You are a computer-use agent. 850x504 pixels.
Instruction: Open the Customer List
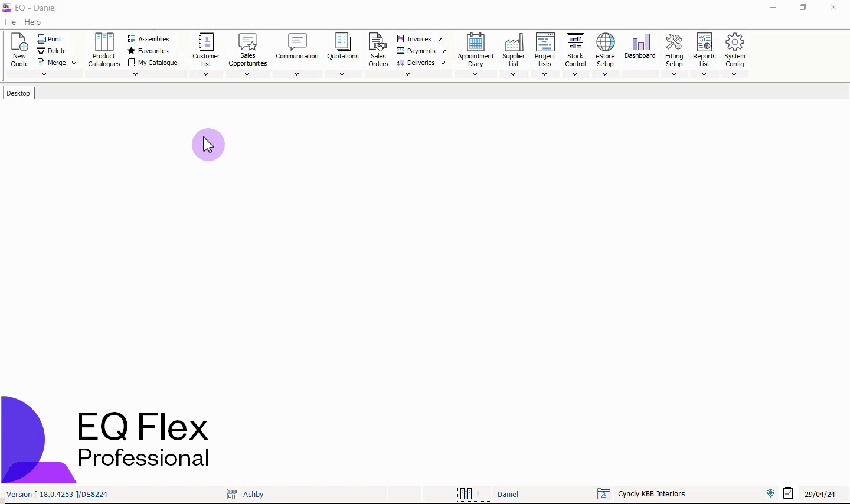point(206,50)
